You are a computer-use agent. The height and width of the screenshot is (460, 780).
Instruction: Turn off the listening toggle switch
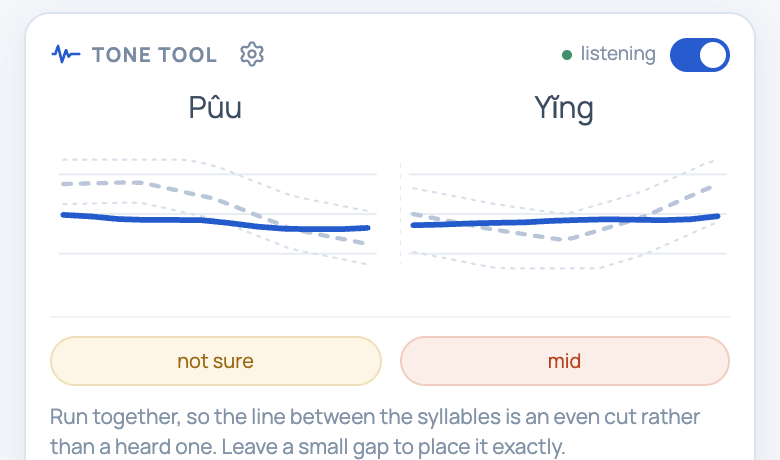point(699,55)
